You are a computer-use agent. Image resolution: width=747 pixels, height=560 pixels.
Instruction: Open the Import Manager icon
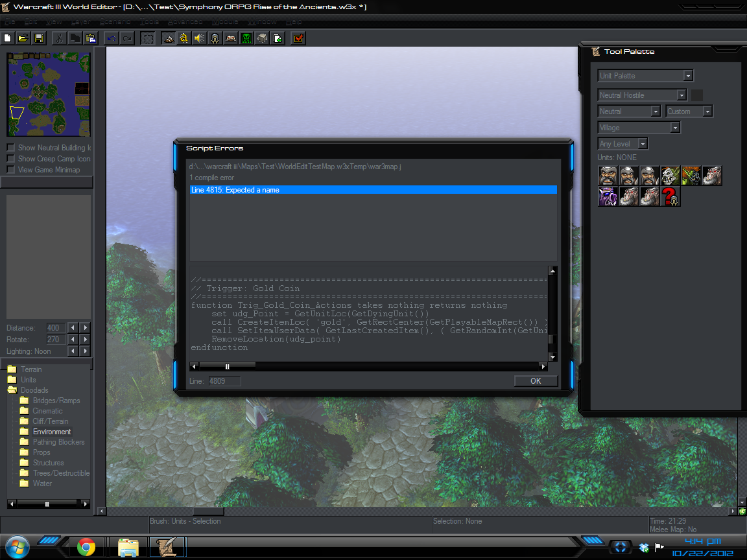click(278, 38)
